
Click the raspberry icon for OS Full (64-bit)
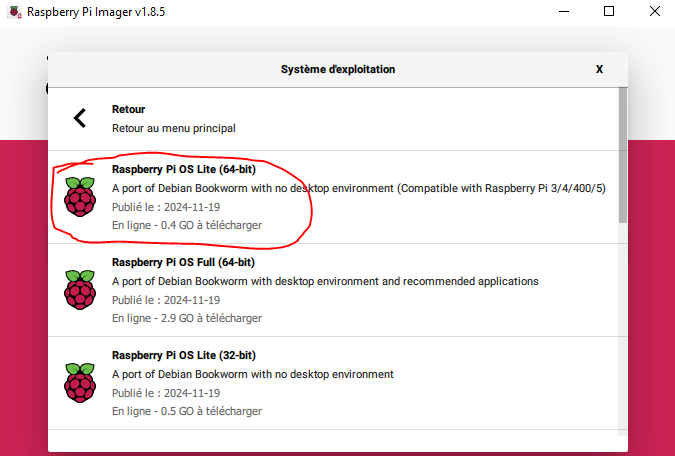[x=80, y=290]
